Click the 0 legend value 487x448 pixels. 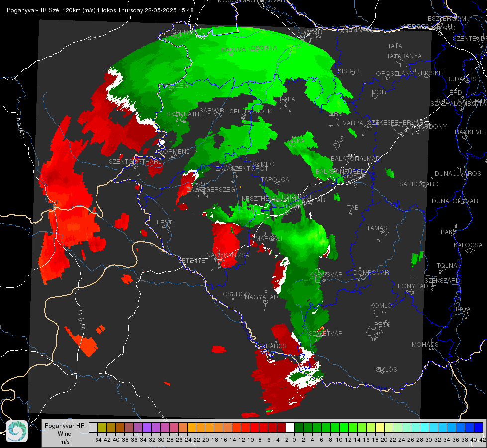pyautogui.click(x=294, y=440)
